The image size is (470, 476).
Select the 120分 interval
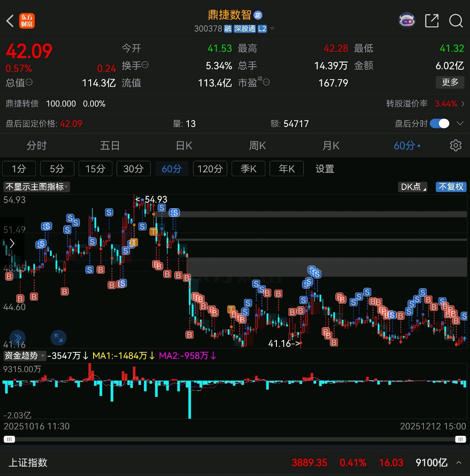coord(210,169)
